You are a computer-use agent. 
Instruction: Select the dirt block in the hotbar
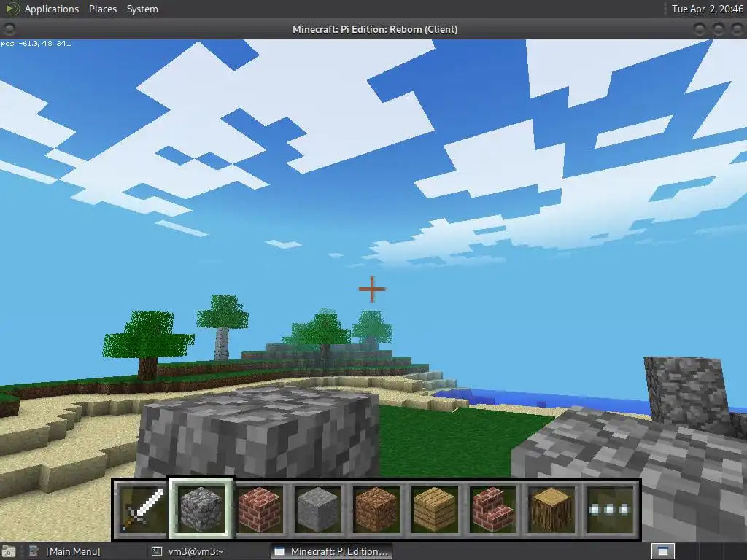[x=376, y=510]
